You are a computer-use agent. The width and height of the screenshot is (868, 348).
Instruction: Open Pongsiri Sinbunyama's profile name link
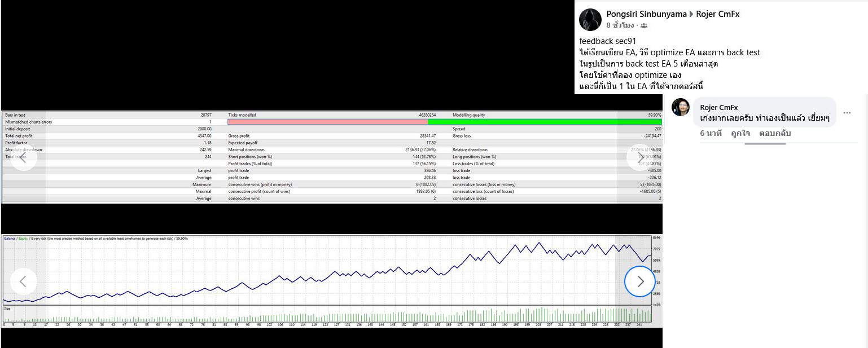[646, 14]
